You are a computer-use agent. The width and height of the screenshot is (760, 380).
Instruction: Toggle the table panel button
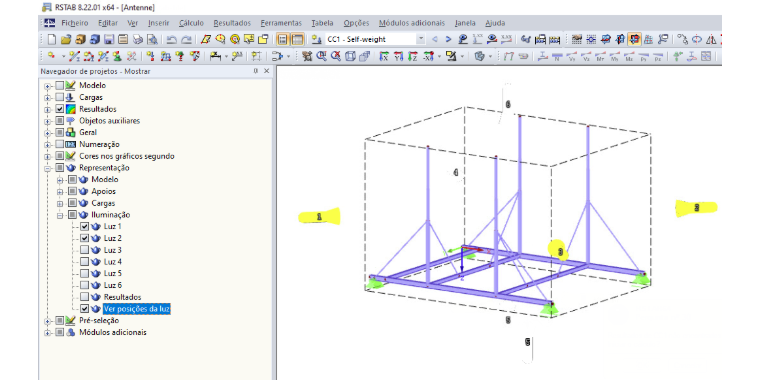click(297, 39)
